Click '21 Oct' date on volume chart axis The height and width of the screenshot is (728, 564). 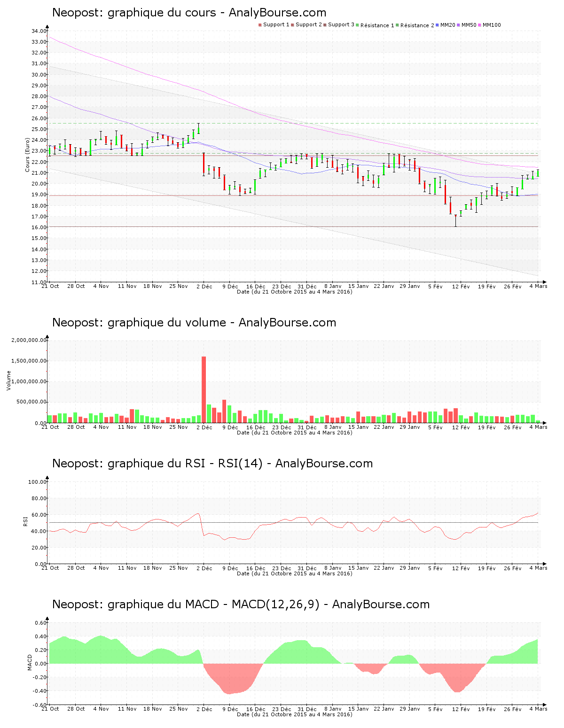tap(50, 427)
